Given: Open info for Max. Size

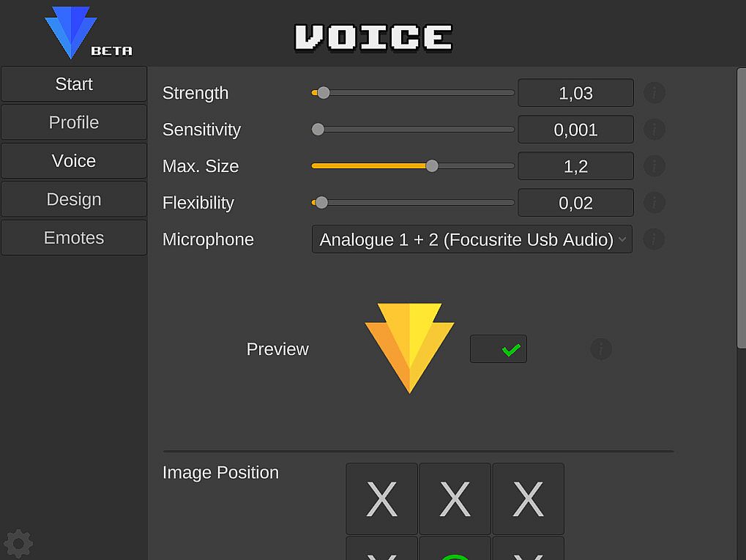Looking at the screenshot, I should point(654,166).
